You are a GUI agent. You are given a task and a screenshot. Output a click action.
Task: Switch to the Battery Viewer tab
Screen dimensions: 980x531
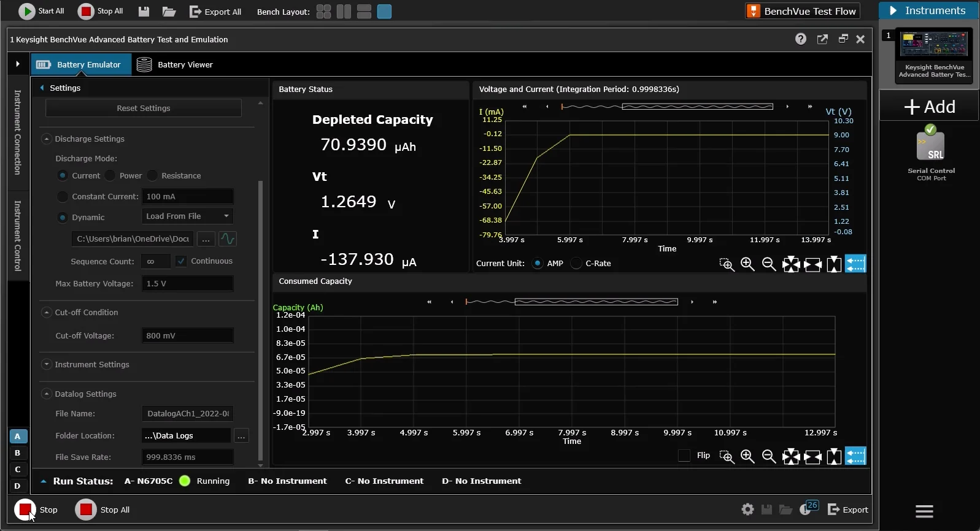pos(175,64)
